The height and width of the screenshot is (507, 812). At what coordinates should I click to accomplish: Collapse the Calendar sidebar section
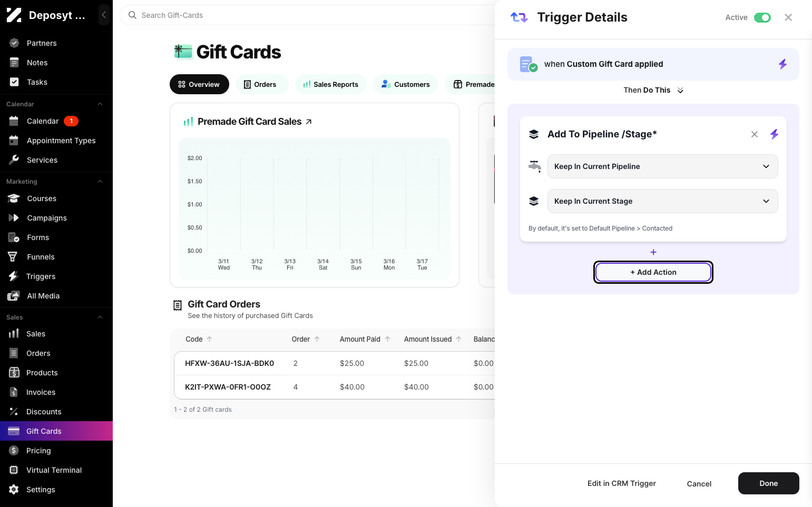click(100, 104)
